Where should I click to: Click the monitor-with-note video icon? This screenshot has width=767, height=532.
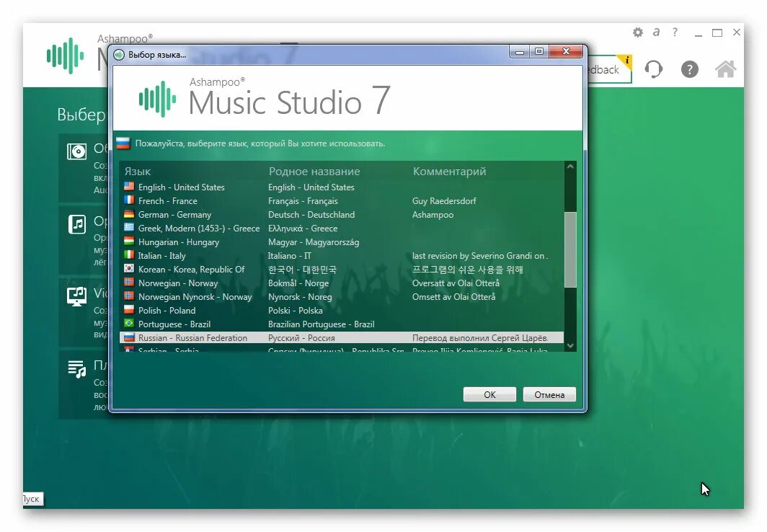click(79, 296)
